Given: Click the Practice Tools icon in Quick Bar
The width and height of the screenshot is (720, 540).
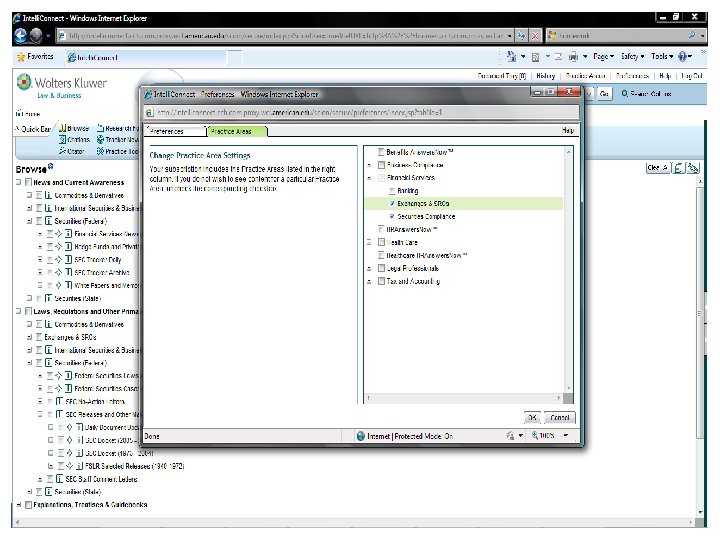Looking at the screenshot, I should 101,151.
